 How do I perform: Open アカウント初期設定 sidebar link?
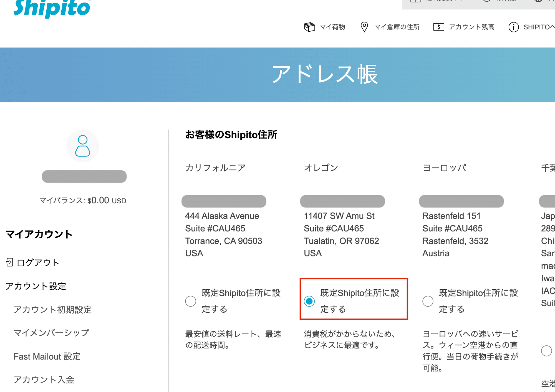[52, 310]
